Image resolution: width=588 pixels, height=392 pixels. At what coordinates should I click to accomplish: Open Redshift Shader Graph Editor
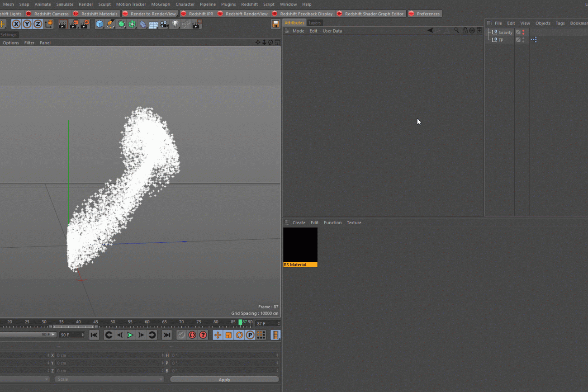pyautogui.click(x=374, y=14)
